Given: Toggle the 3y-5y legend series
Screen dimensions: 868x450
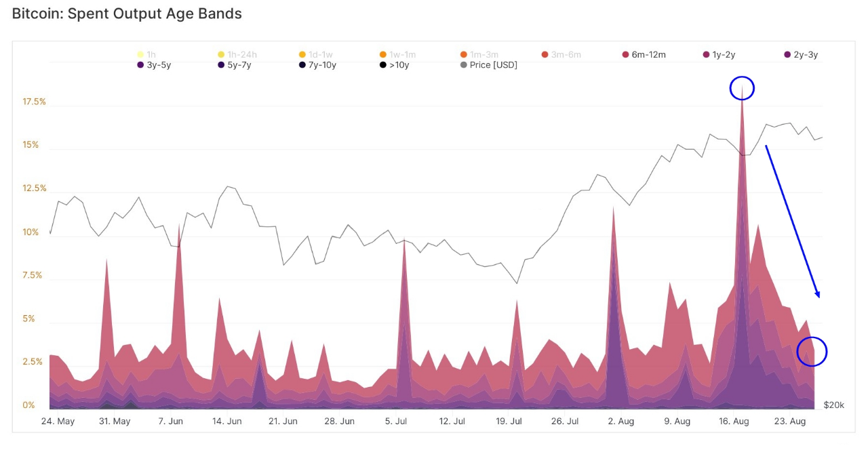Looking at the screenshot, I should coord(155,65).
